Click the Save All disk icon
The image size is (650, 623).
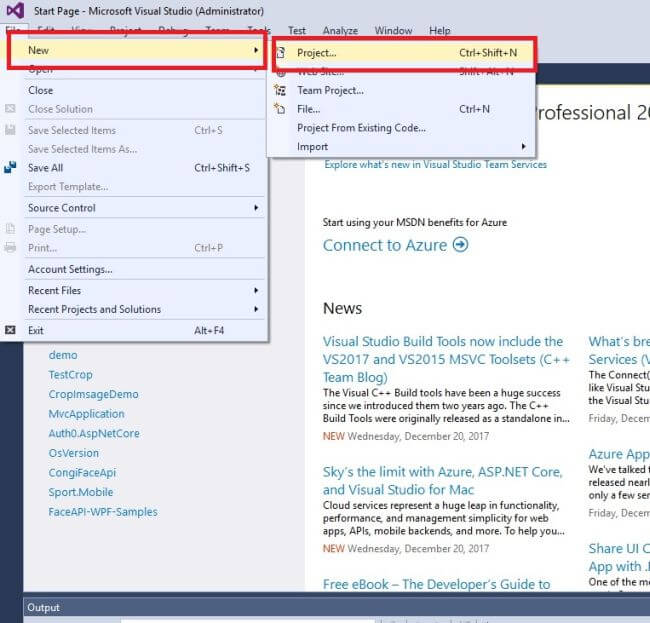tap(10, 167)
